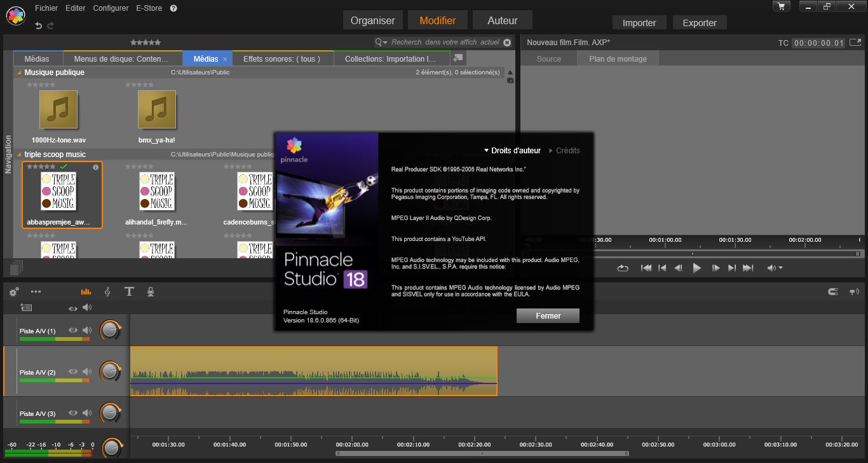
Task: Toggle visibility eye for Piste A/V (3)
Action: tap(73, 413)
